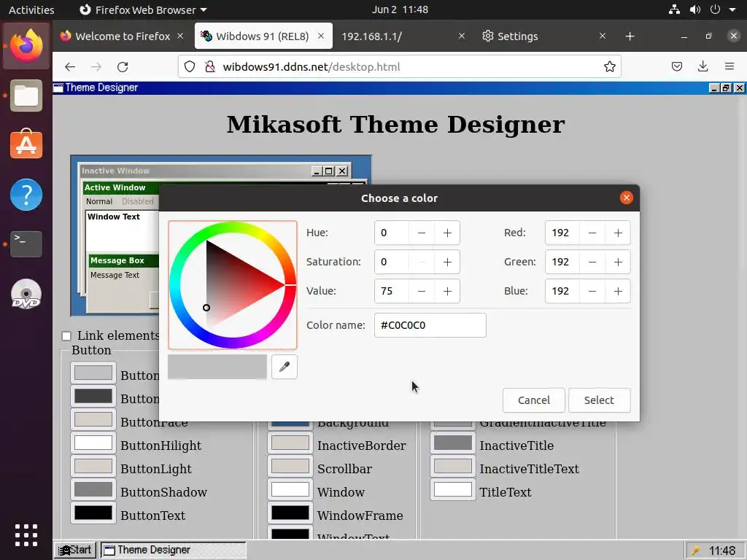Screen dimensions: 747x560
Task: Reload the current page
Action: pyautogui.click(x=123, y=66)
